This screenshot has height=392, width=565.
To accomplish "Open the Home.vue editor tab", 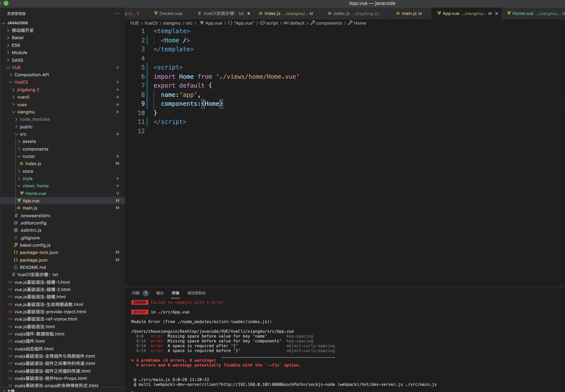I will coord(533,14).
